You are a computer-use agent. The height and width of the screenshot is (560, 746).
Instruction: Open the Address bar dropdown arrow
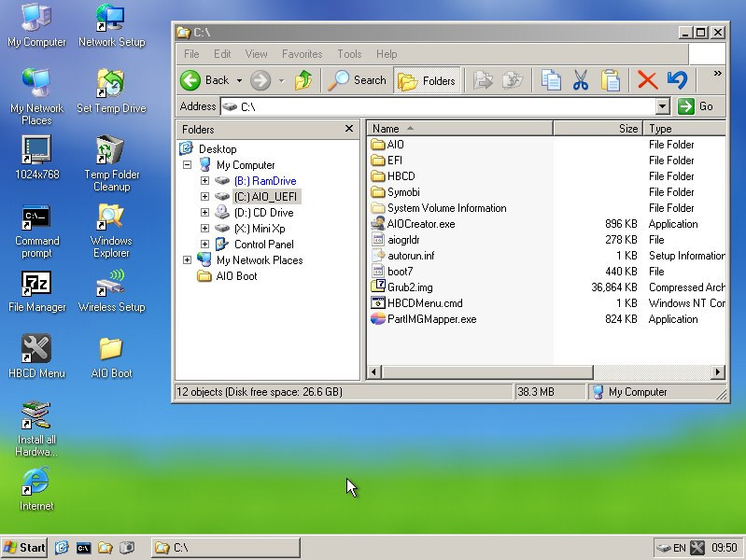(x=662, y=106)
